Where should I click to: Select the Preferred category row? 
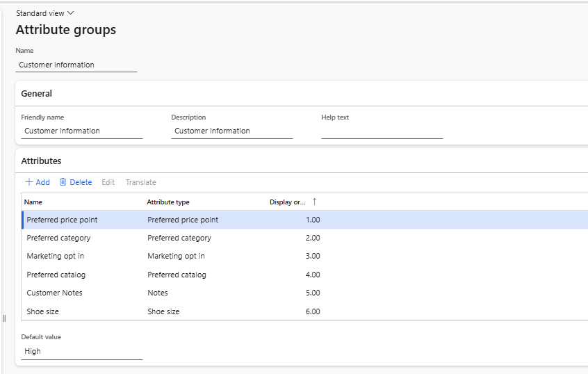tap(59, 238)
